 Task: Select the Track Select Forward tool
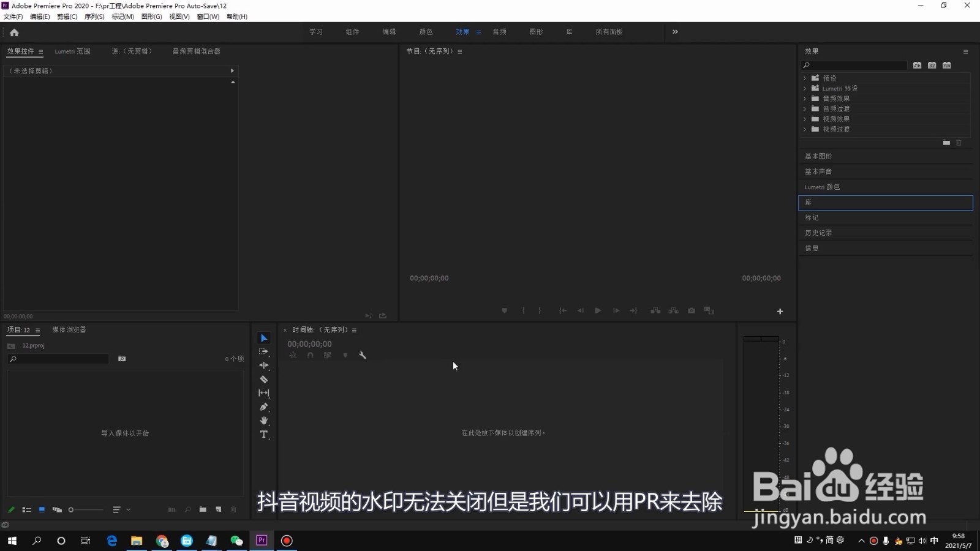pos(264,351)
